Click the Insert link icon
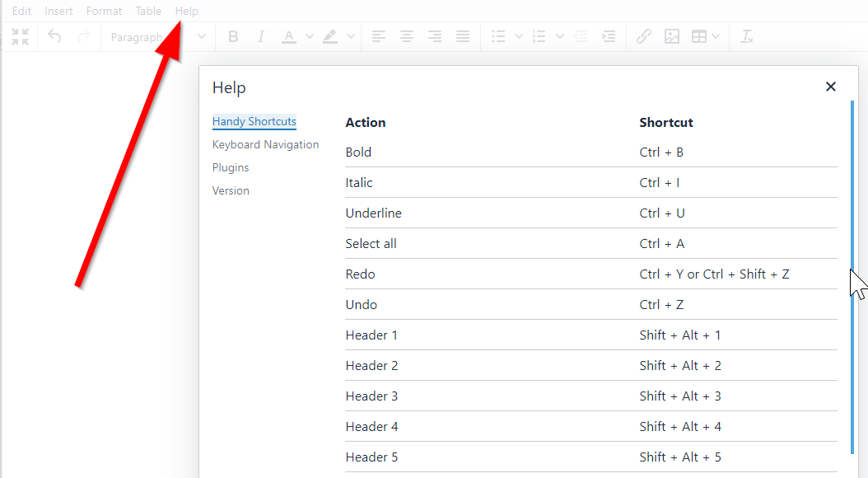This screenshot has width=868, height=478. click(643, 36)
